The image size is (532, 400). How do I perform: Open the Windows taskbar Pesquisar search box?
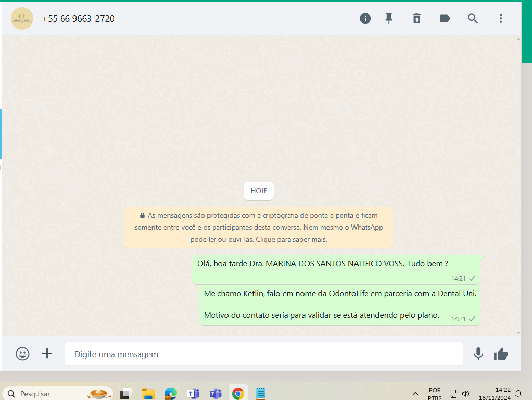58,393
